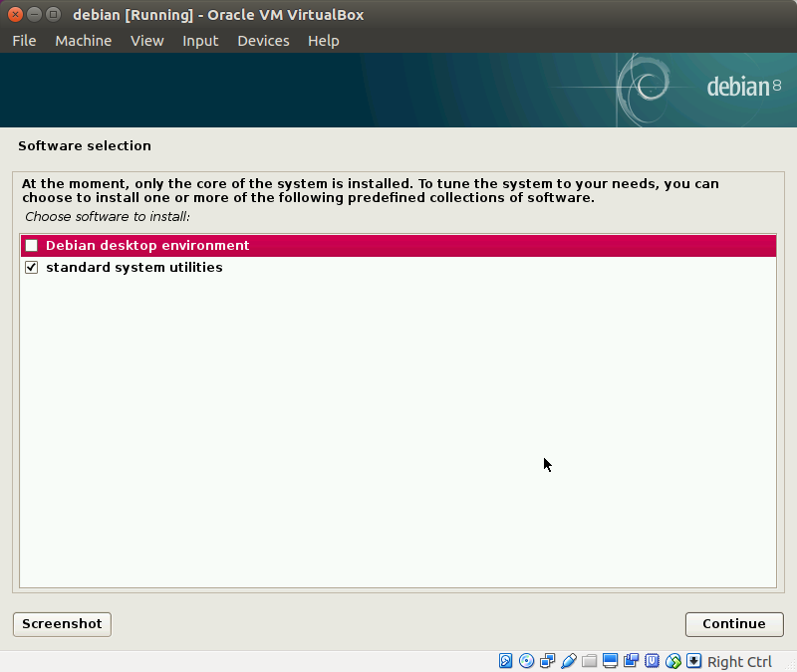
Task: Open the Machine menu
Action: click(84, 41)
